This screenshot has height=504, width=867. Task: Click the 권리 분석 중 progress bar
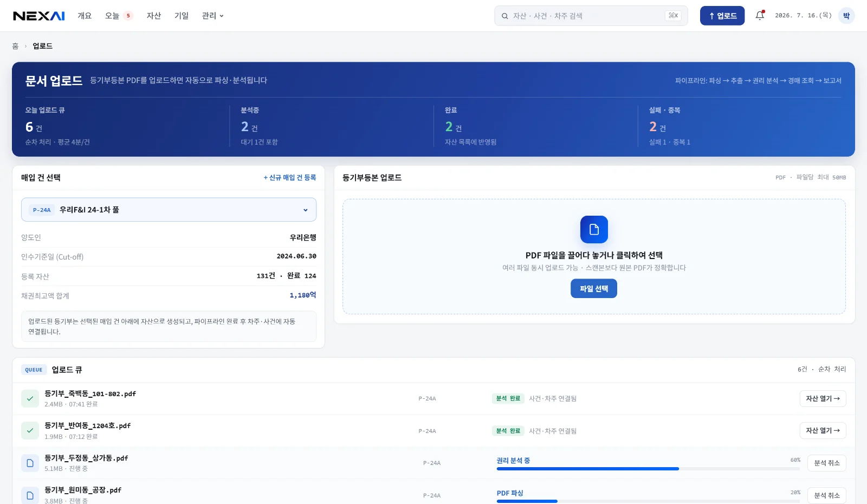coord(648,469)
